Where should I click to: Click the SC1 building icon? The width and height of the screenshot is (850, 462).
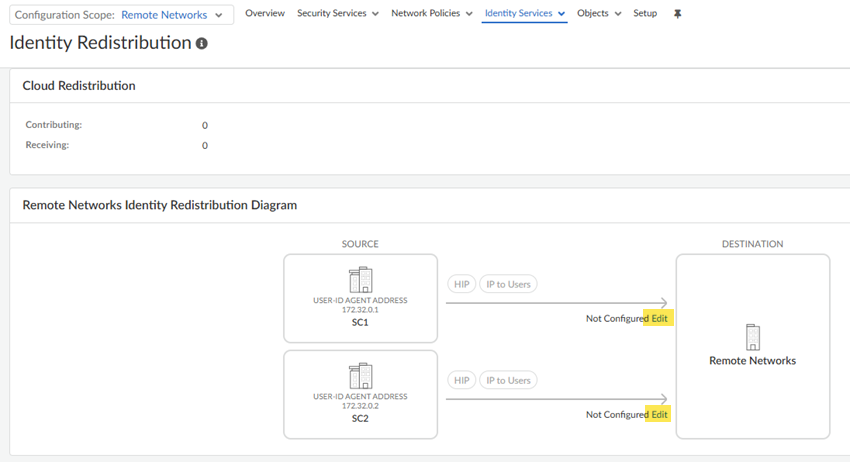coord(360,280)
